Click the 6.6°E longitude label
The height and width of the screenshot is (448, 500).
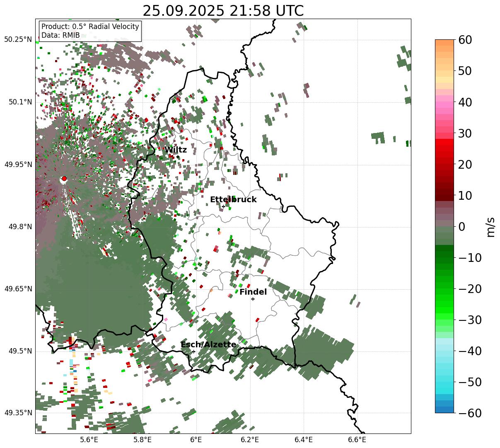point(357,440)
